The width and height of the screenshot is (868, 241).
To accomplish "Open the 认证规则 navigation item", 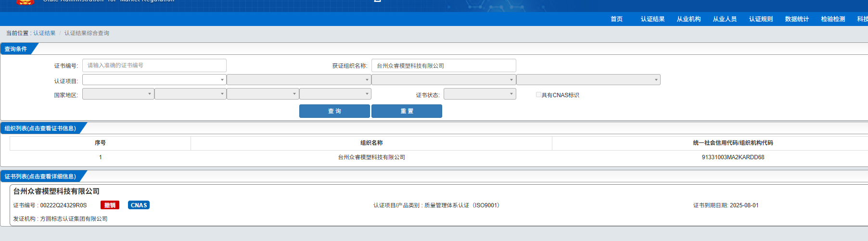I will 761,19.
